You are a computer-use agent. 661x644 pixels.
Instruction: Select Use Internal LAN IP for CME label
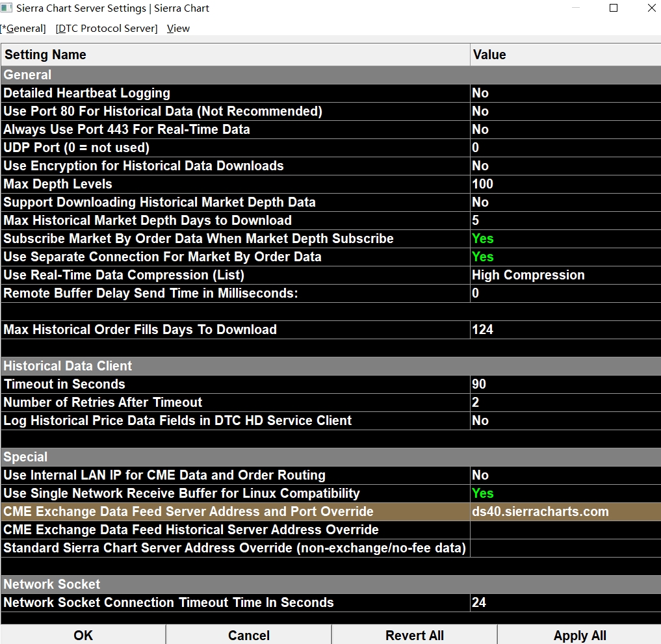[164, 475]
